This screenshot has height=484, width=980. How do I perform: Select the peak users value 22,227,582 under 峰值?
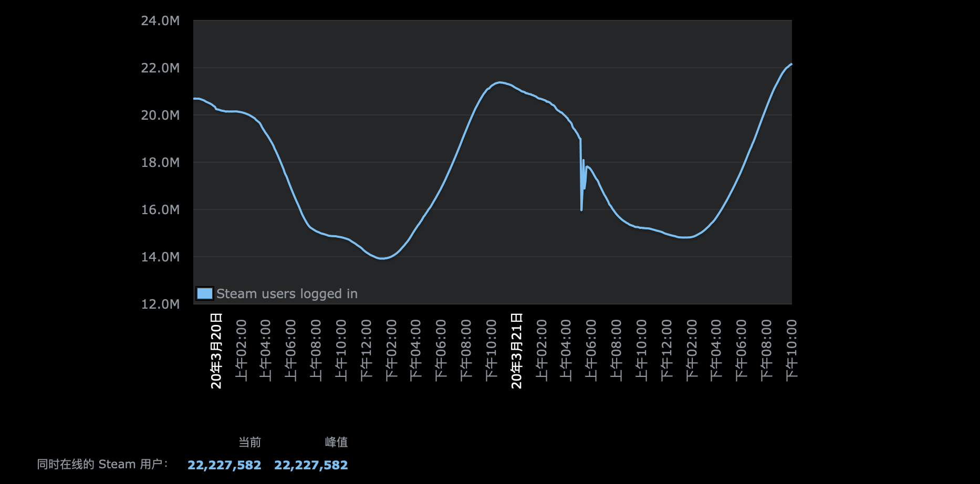(x=311, y=465)
